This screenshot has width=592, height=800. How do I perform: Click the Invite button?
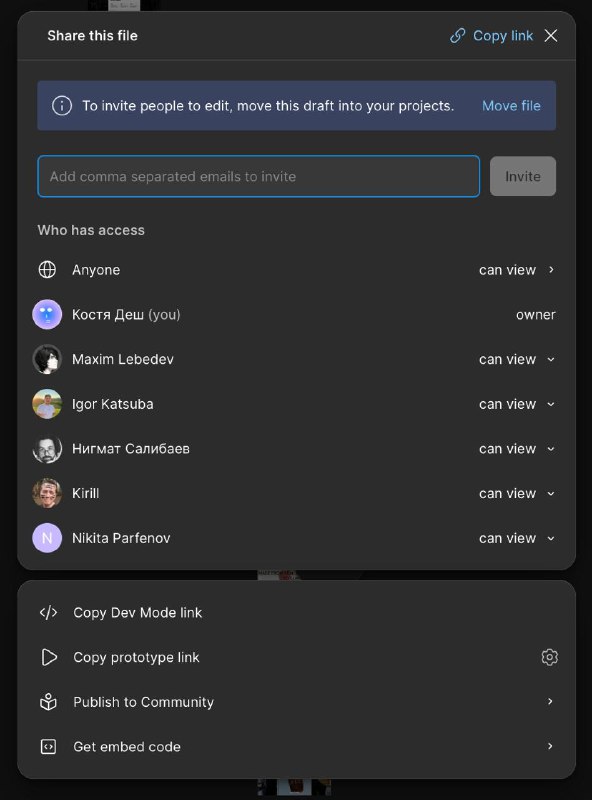point(523,176)
